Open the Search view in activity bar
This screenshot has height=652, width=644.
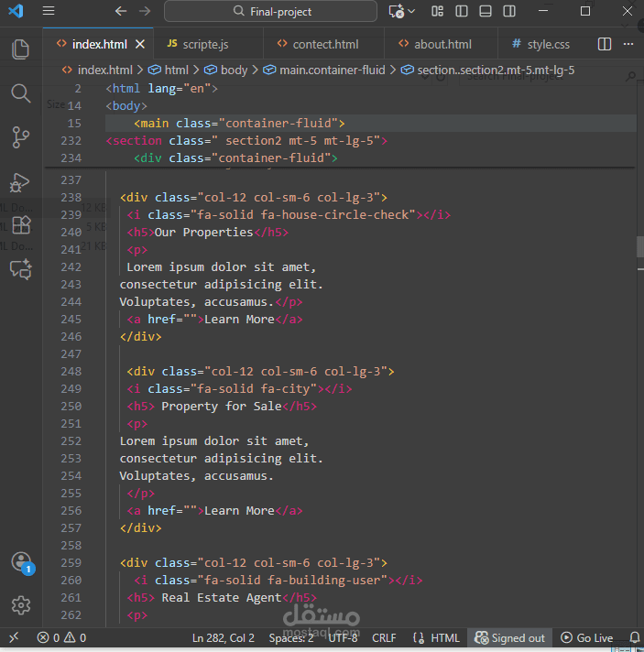(20, 92)
